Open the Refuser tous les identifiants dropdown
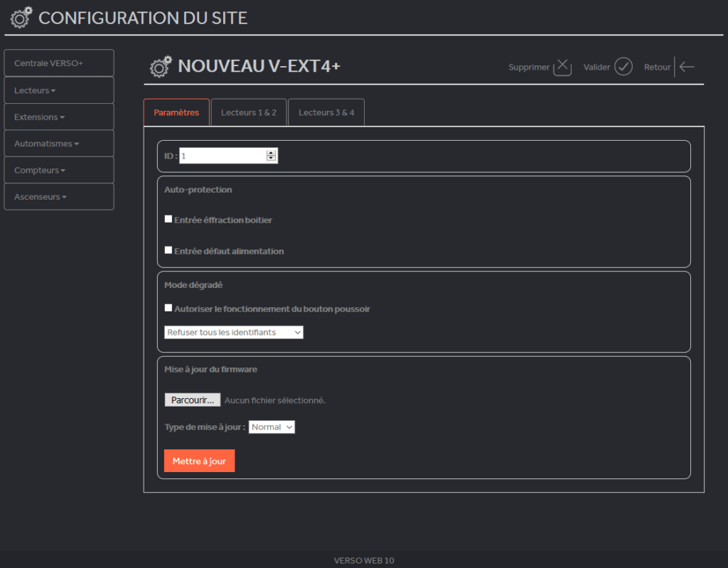728x568 pixels. point(233,332)
